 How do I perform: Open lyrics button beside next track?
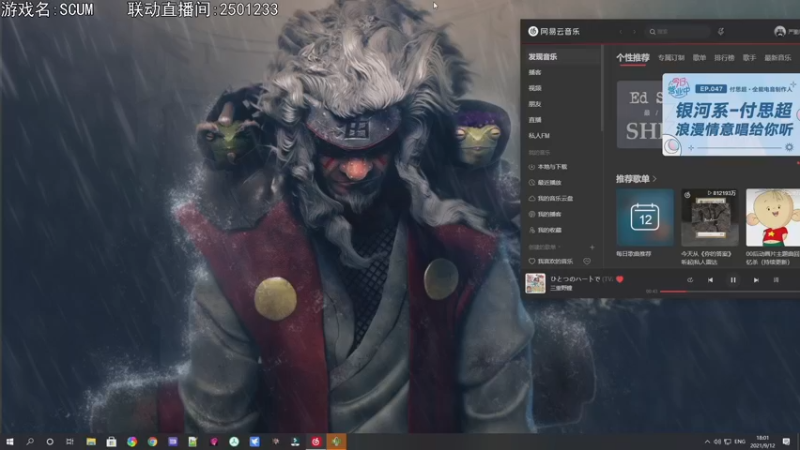(x=776, y=280)
